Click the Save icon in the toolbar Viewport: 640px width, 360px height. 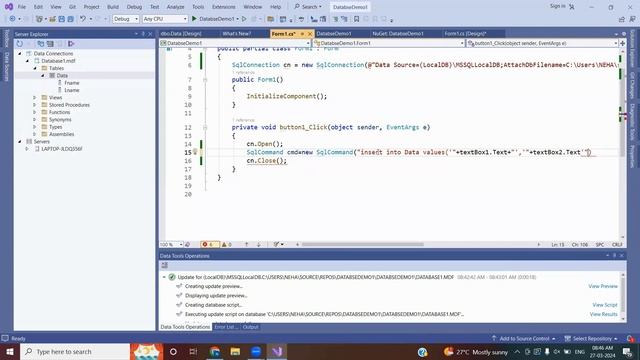(x=61, y=19)
